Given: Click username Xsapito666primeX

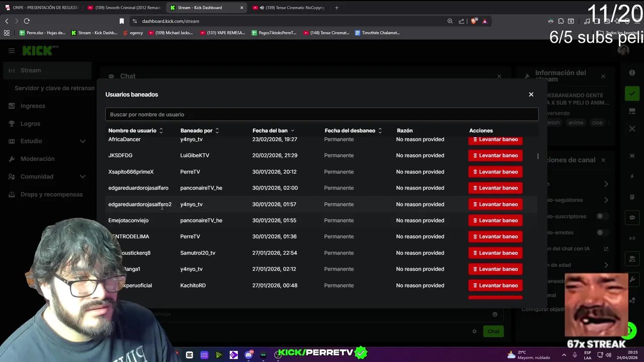Looking at the screenshot, I should coord(131,171).
